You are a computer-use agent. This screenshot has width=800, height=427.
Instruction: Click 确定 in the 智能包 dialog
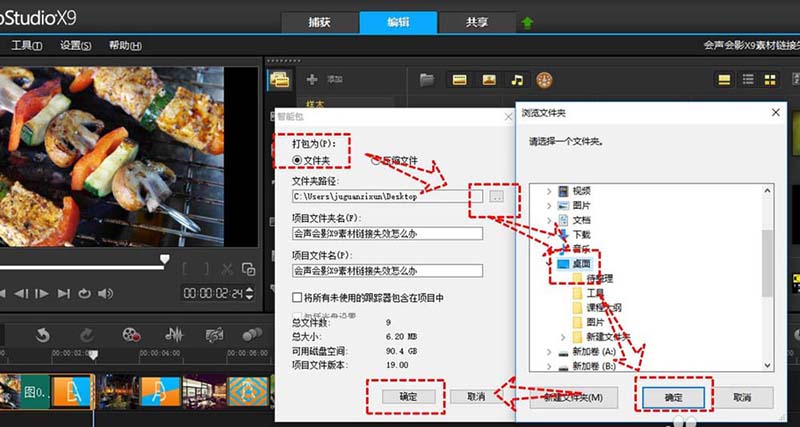coord(408,396)
